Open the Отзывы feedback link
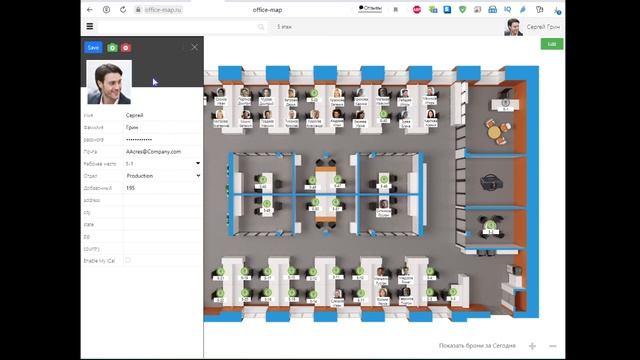640x360 pixels. pos(370,8)
